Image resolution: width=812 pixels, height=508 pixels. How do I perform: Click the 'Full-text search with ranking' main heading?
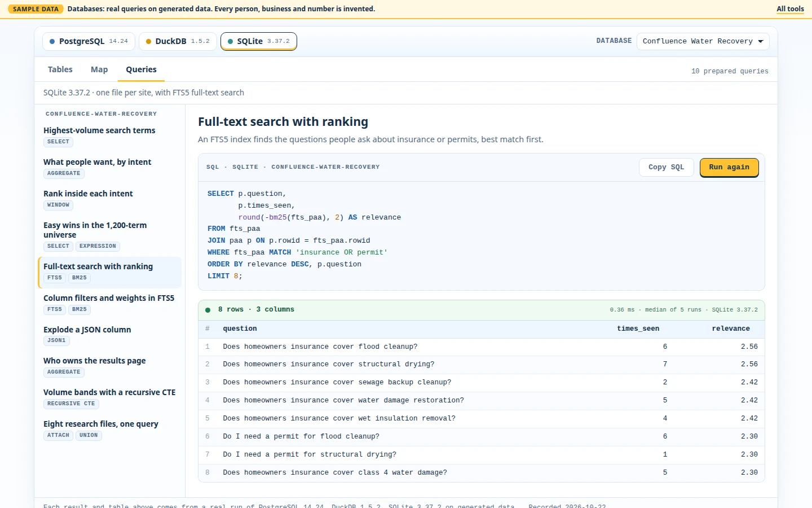tap(283, 122)
